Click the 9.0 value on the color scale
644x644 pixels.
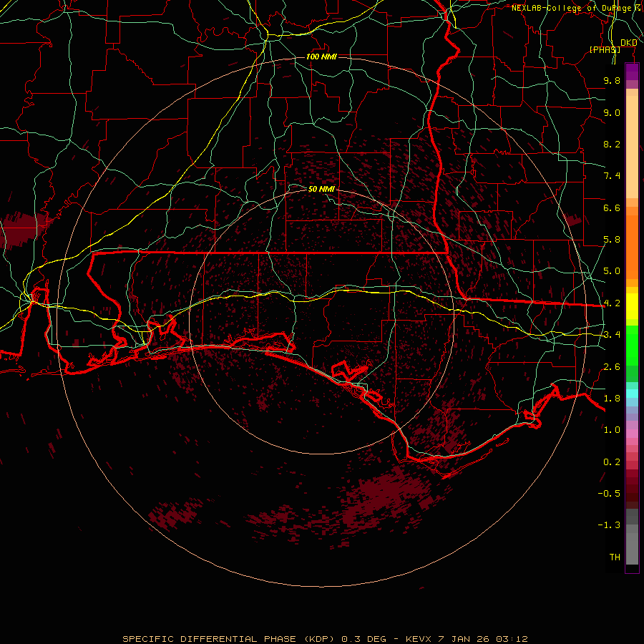pos(612,112)
